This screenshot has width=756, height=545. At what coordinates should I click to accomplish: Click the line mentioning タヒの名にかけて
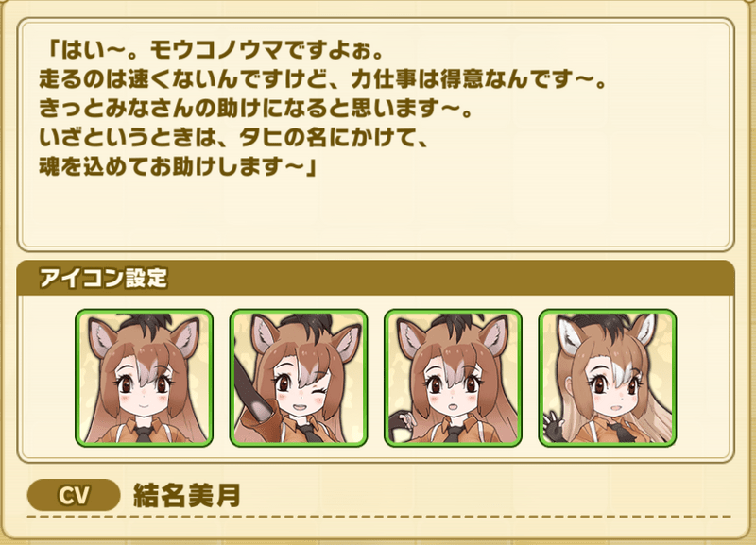(x=233, y=138)
